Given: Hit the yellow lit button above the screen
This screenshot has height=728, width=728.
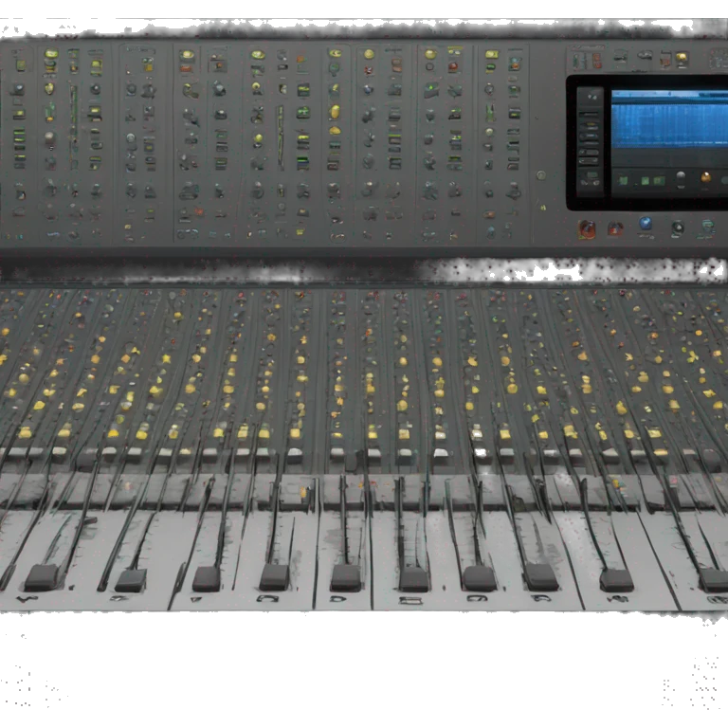Looking at the screenshot, I should click(682, 58).
